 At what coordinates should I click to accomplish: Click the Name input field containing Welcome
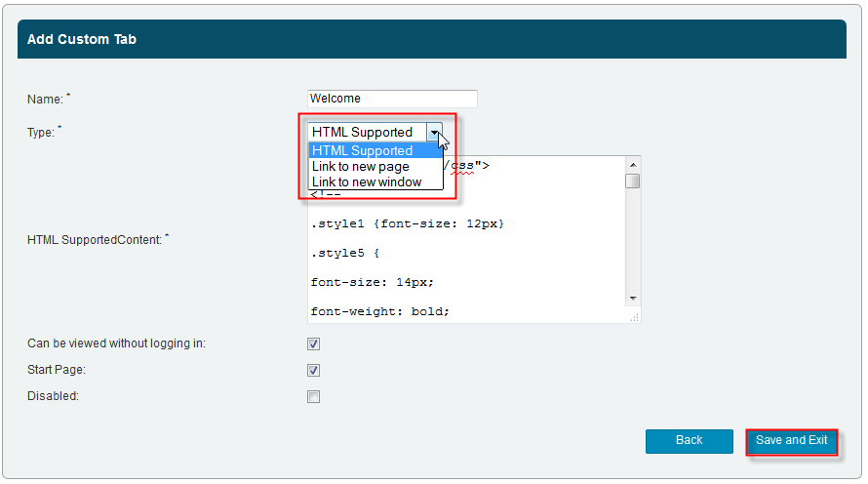[x=391, y=99]
